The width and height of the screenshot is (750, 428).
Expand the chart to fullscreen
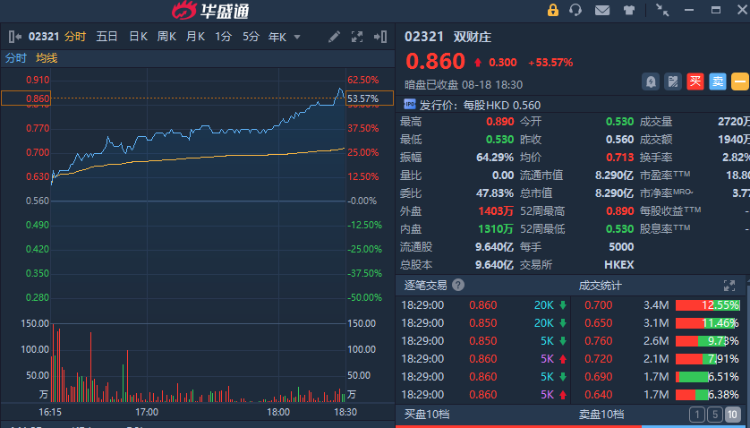[358, 37]
